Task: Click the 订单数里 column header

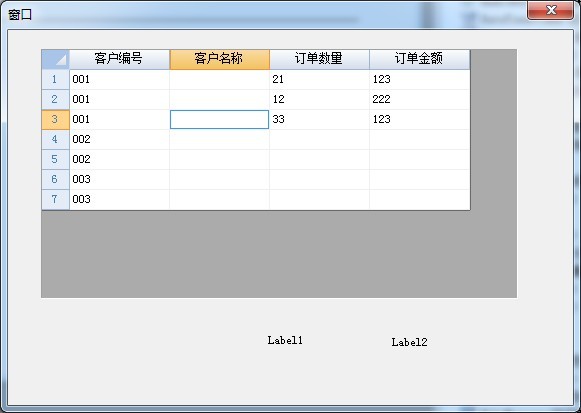Action: pyautogui.click(x=319, y=59)
